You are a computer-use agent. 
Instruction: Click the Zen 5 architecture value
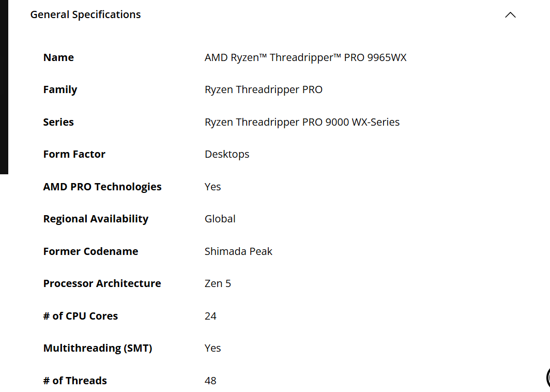(218, 283)
